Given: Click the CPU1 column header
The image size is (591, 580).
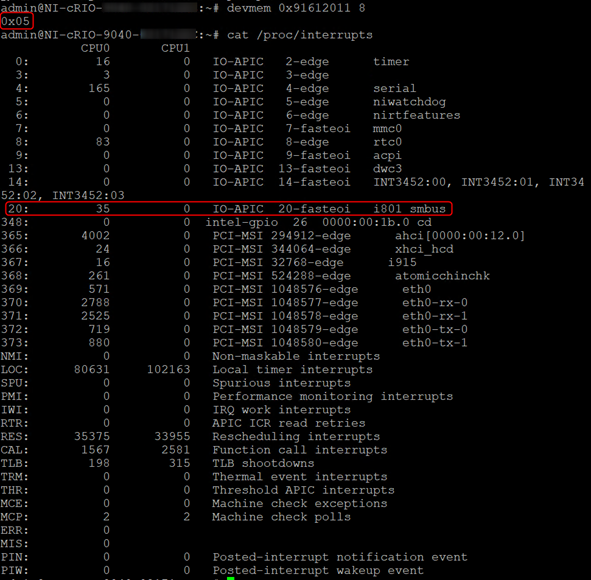Looking at the screenshot, I should coord(175,48).
